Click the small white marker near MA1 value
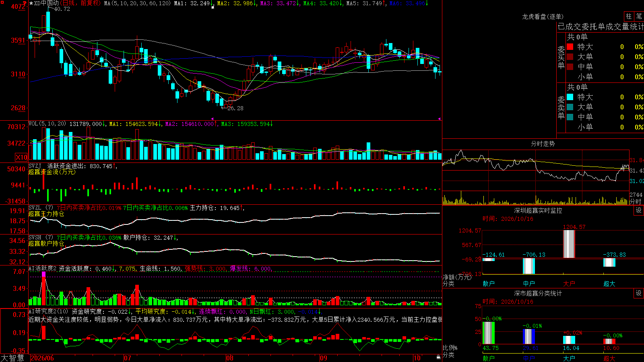 pos(213,7)
